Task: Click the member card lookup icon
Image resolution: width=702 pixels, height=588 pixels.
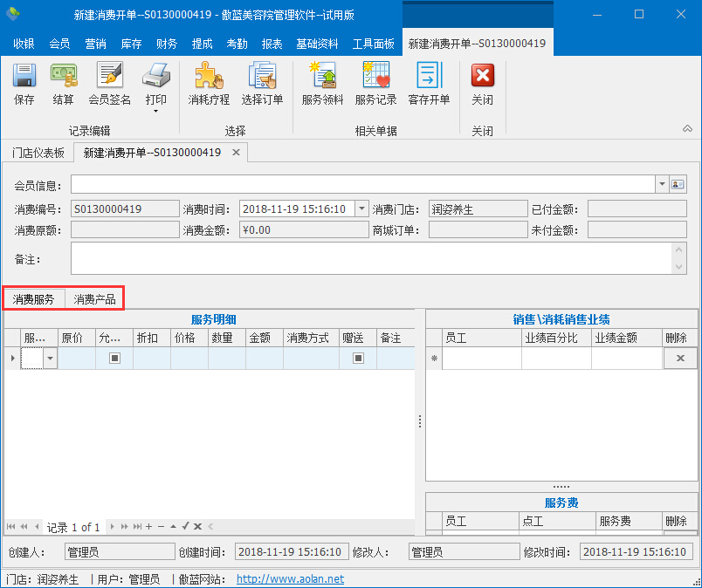Action: tap(678, 184)
